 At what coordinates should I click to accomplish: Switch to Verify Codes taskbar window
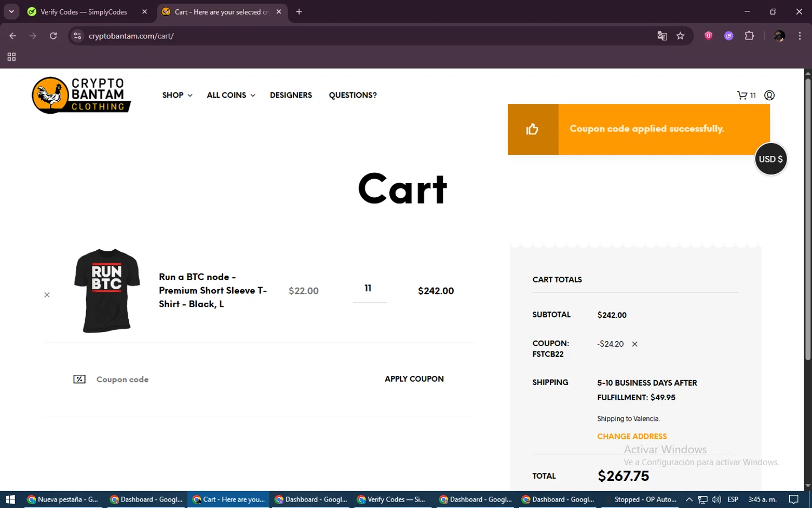391,499
